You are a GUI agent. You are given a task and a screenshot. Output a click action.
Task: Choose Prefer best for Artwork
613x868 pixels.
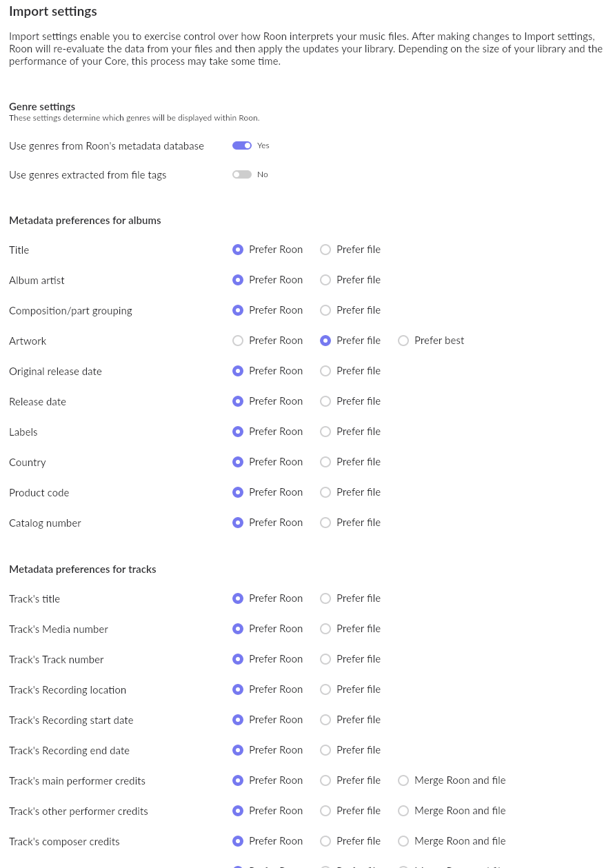click(x=403, y=341)
